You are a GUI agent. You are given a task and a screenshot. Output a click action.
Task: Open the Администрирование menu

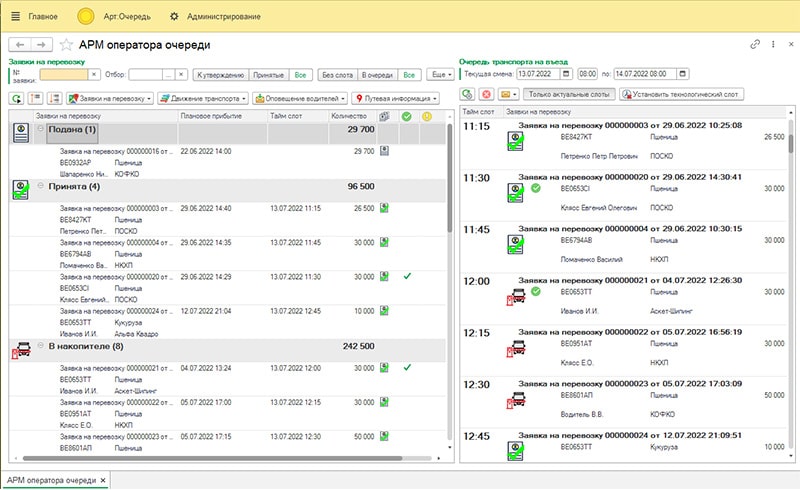pyautogui.click(x=223, y=16)
